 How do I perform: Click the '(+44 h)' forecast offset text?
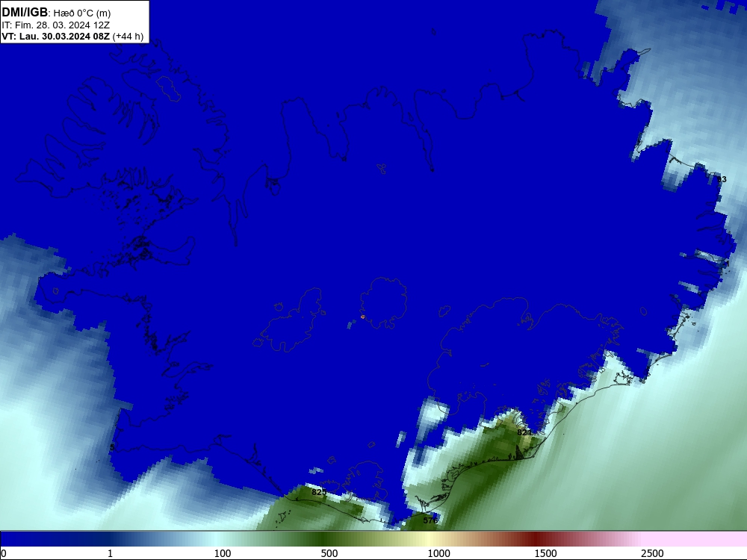pyautogui.click(x=128, y=37)
